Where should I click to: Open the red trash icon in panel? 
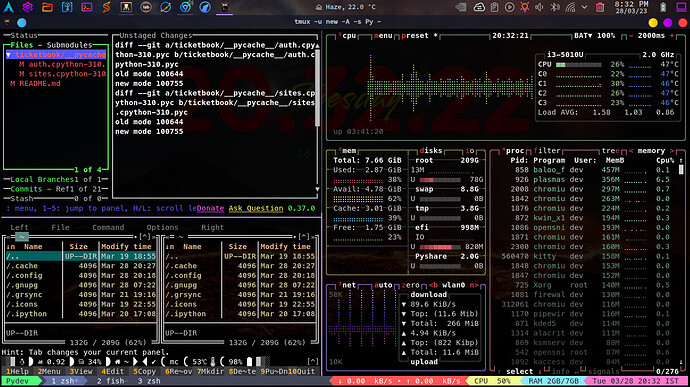click(x=600, y=7)
